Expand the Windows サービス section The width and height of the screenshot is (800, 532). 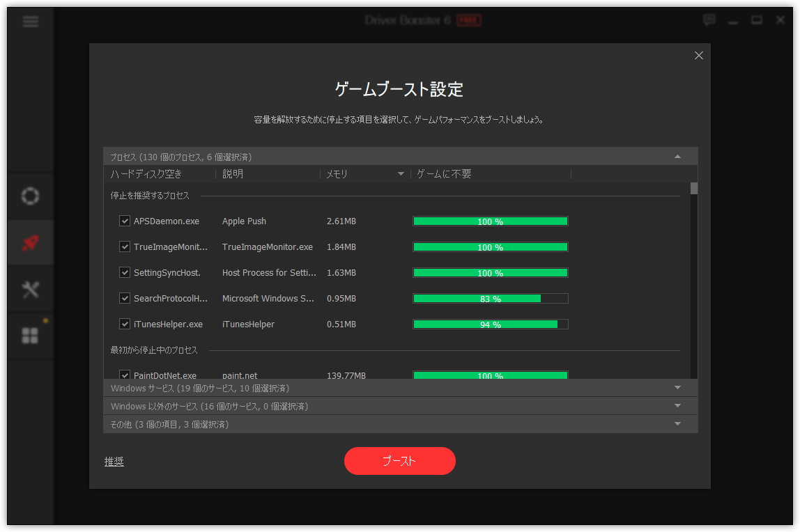click(677, 388)
